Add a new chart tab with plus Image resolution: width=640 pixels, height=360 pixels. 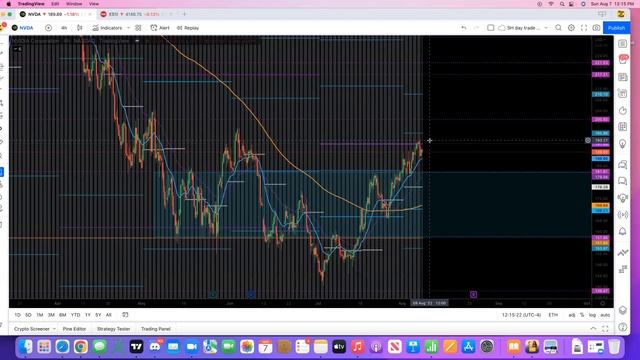click(184, 14)
